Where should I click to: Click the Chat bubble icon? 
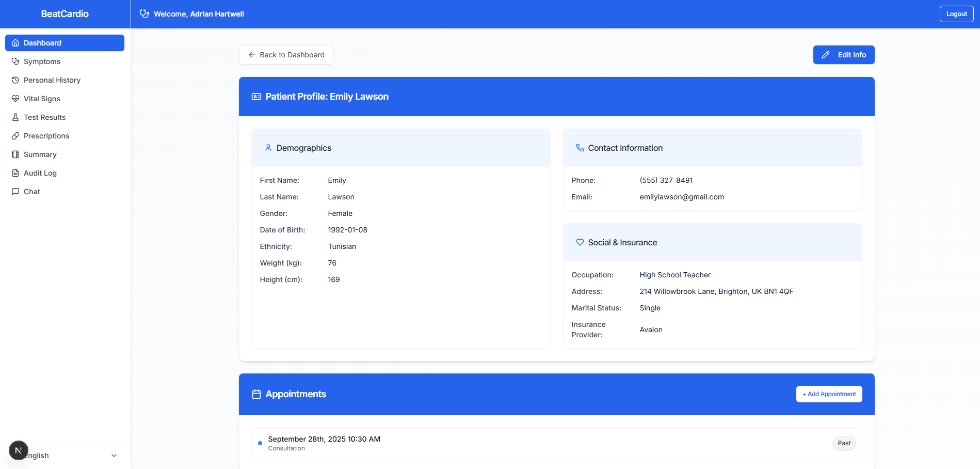[15, 191]
